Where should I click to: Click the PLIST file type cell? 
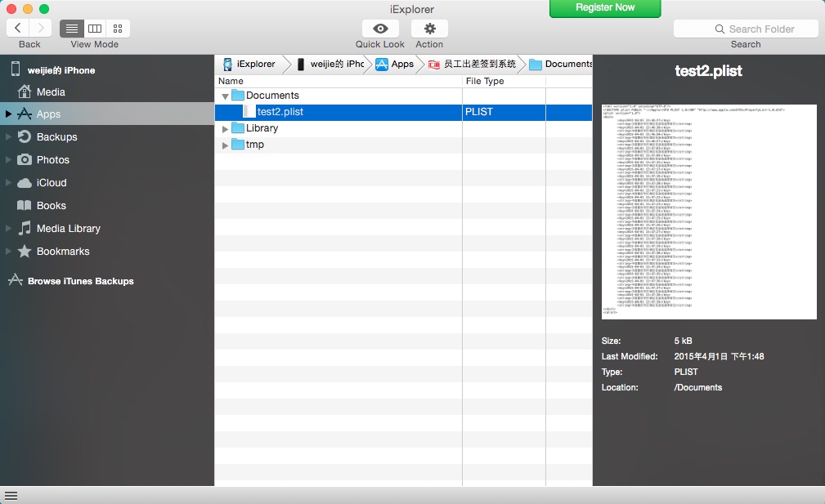click(504, 112)
